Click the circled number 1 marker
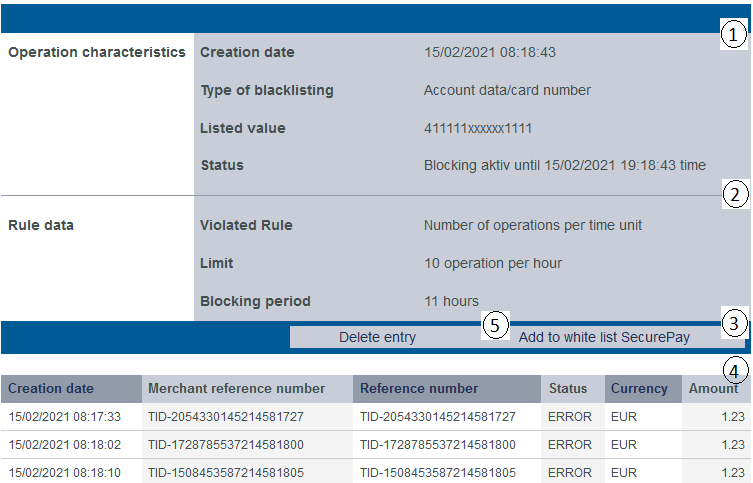The width and height of the screenshot is (753, 483). coord(735,36)
